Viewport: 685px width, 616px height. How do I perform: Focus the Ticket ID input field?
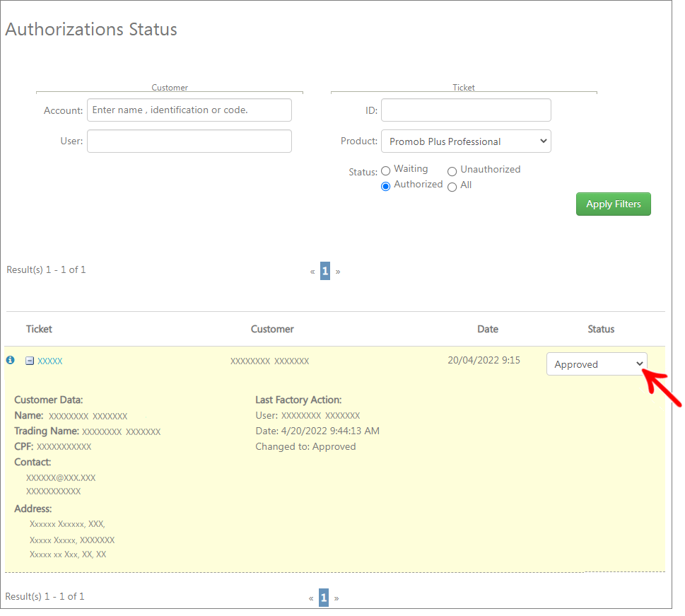pyautogui.click(x=466, y=110)
